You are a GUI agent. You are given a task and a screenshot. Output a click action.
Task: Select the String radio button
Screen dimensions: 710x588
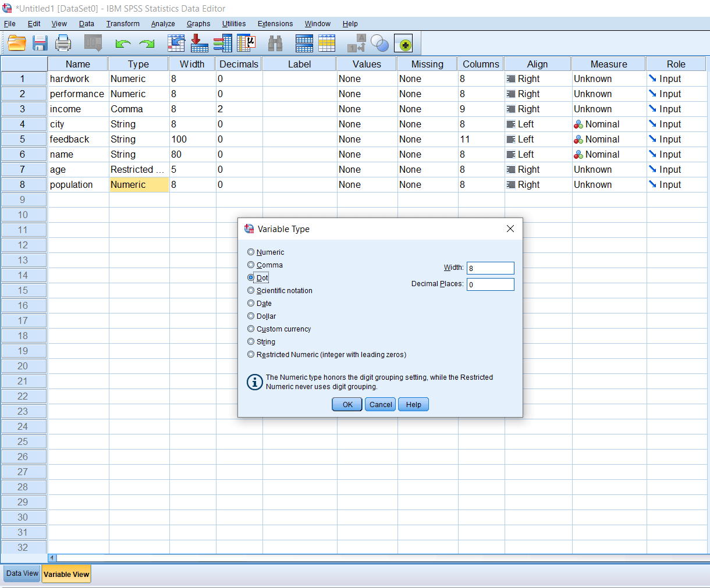pos(251,341)
